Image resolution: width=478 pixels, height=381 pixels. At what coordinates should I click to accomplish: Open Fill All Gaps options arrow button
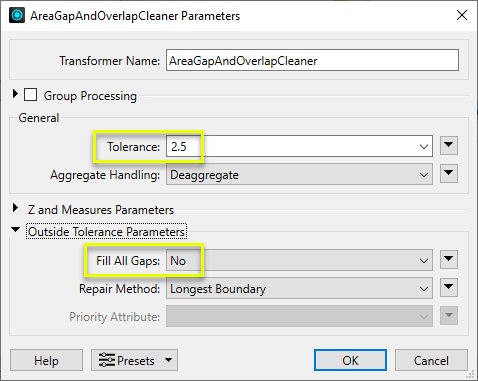point(449,260)
